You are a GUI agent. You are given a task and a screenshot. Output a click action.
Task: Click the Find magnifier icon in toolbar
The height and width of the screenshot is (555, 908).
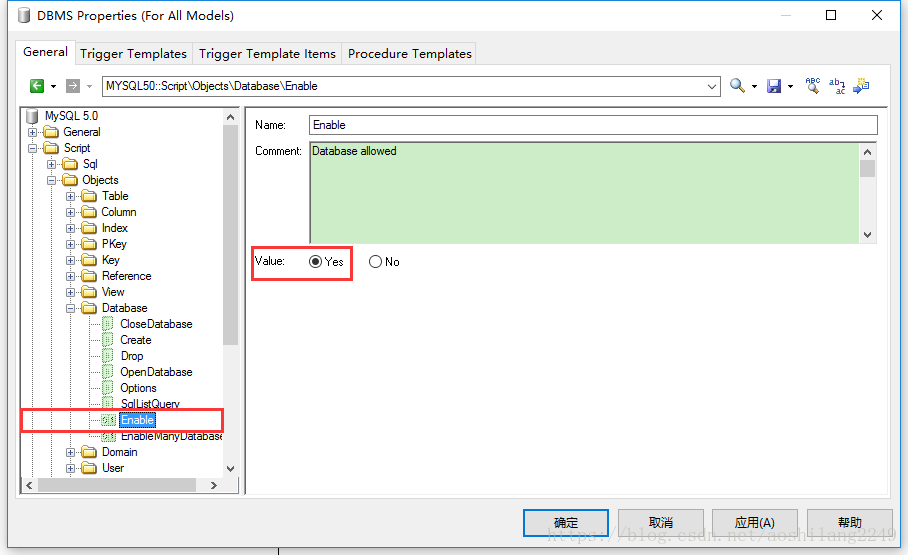[737, 86]
